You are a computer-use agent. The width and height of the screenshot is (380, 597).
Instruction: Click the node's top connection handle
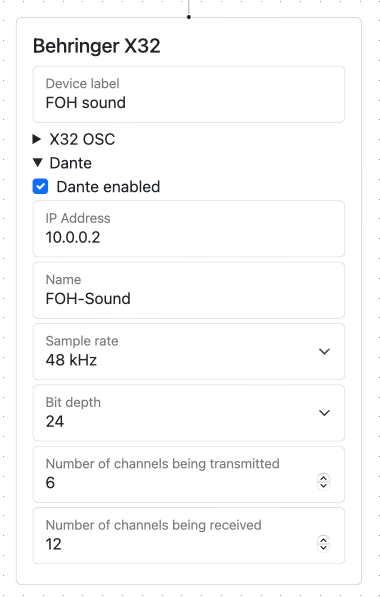click(189, 17)
